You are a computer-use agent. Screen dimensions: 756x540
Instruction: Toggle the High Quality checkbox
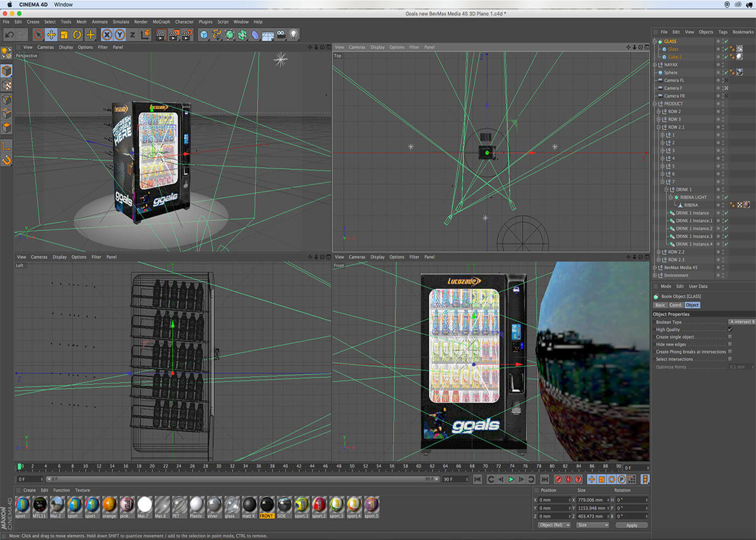[730, 329]
